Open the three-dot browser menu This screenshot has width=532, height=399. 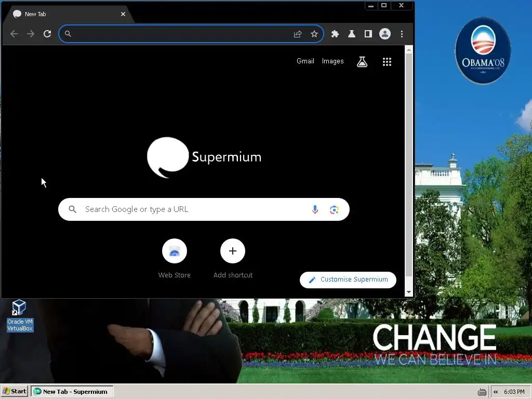pyautogui.click(x=402, y=34)
